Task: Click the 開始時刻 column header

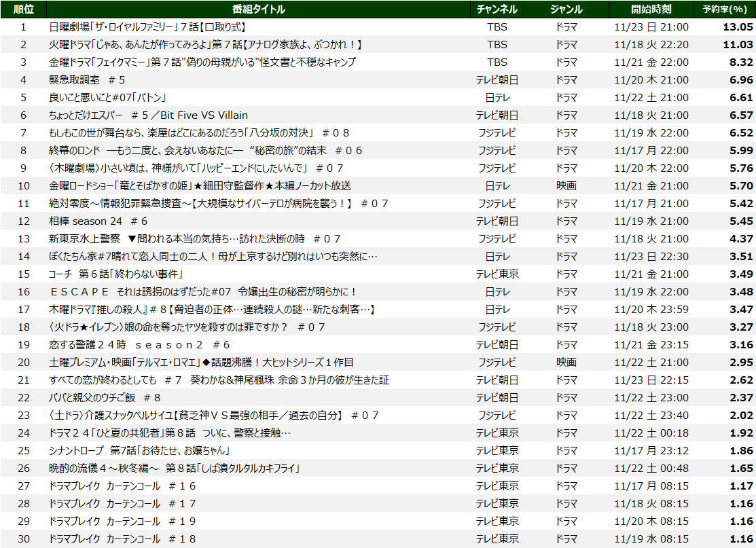Action: click(x=651, y=9)
